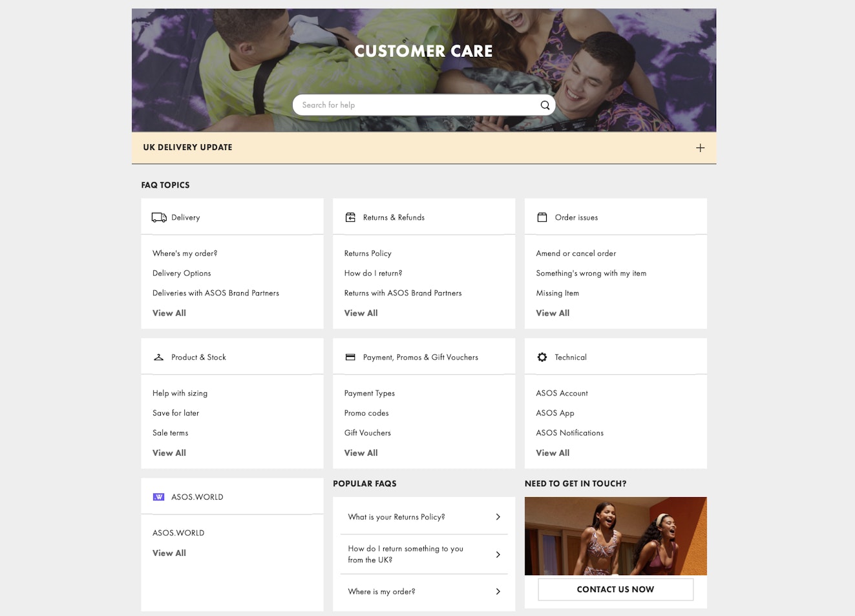Open the Technical gear icon

(x=542, y=357)
